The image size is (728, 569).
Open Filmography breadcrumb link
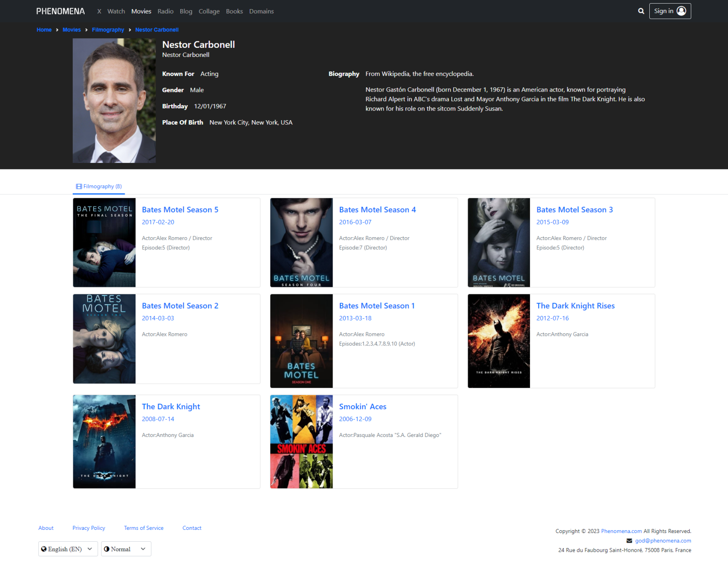coord(108,30)
